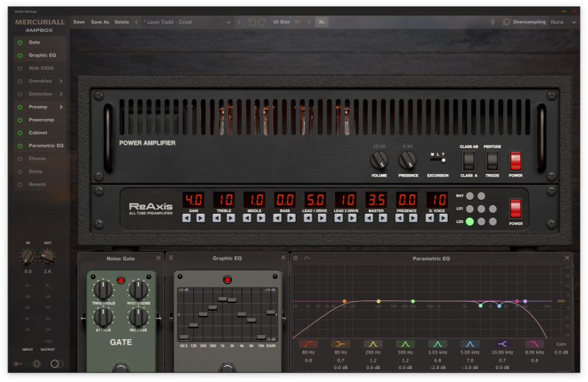Flip the Class AB / Class A switch

pos(469,161)
